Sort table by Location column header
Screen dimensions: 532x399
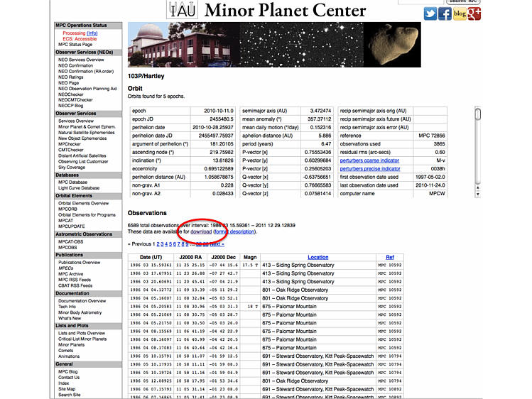(x=317, y=257)
